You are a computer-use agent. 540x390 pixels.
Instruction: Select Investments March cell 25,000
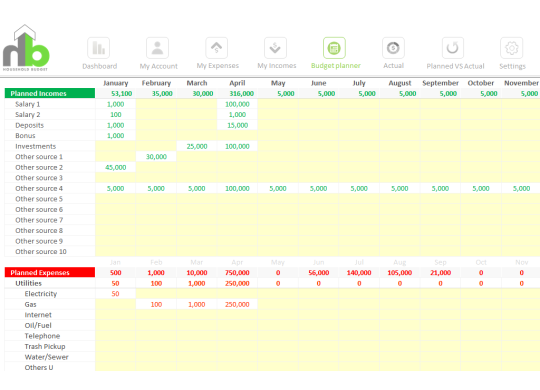click(197, 146)
